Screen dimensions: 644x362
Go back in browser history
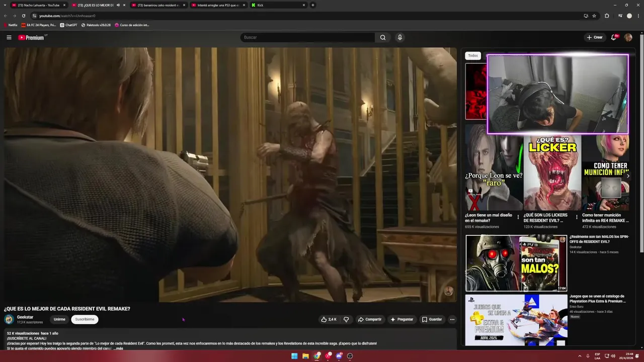pos(6,16)
